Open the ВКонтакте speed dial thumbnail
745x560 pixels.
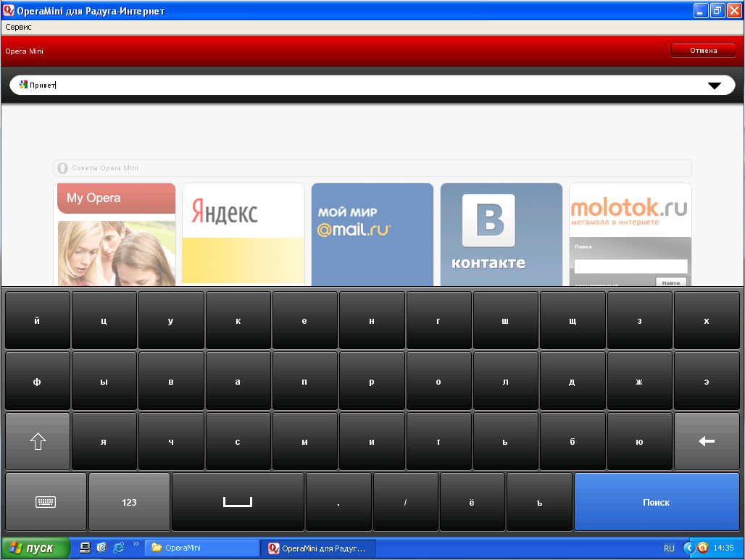coord(501,235)
